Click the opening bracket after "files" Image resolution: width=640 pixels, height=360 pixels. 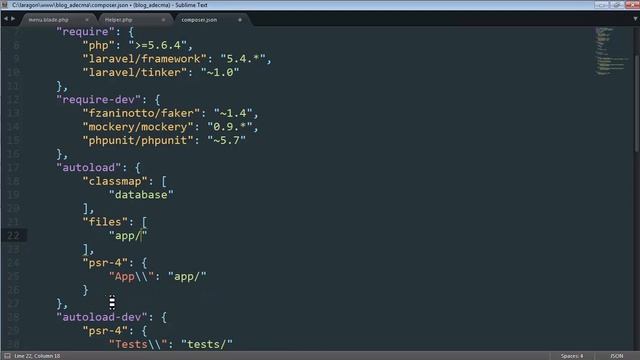coord(144,222)
